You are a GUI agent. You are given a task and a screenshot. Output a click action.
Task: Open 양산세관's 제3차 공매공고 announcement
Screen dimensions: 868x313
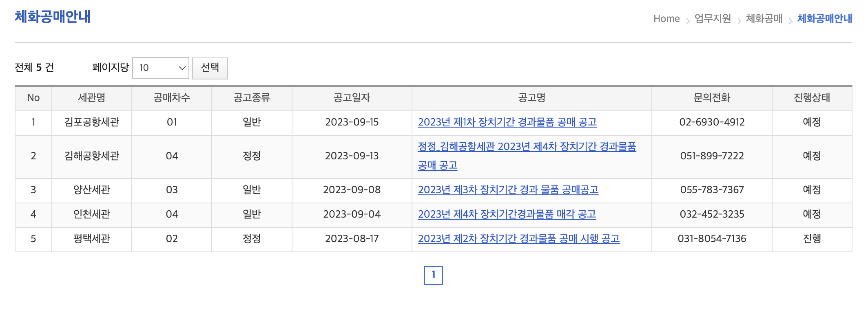509,190
